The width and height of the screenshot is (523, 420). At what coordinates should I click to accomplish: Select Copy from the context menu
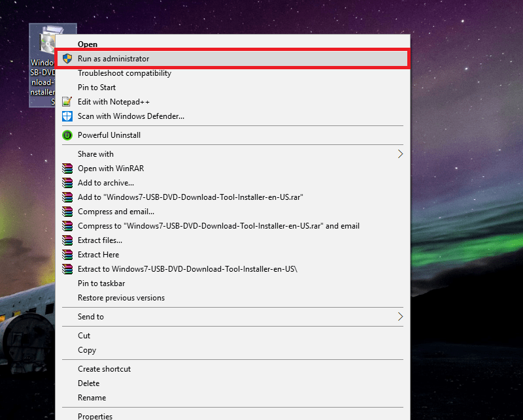[x=233, y=350]
